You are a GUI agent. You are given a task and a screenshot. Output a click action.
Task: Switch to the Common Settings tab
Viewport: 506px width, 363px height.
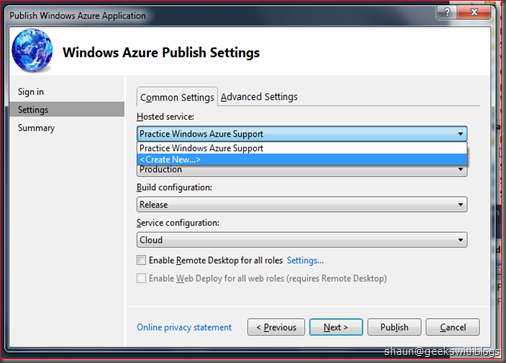point(177,97)
